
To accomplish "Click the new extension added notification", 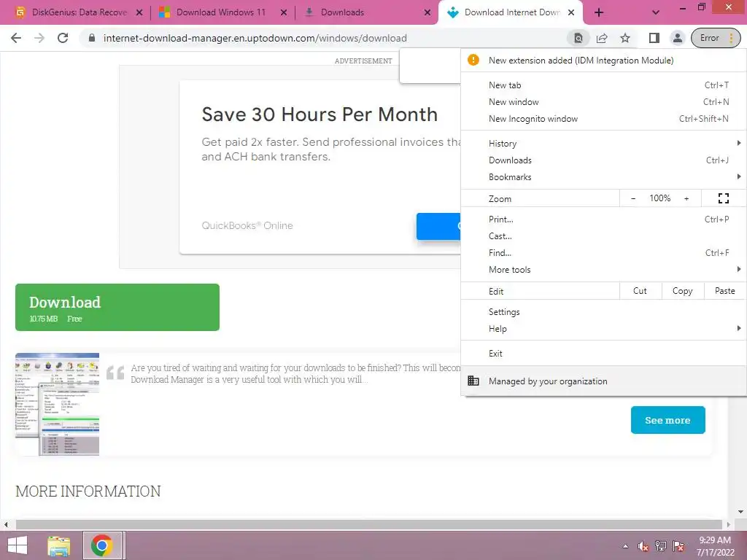I will click(x=603, y=61).
